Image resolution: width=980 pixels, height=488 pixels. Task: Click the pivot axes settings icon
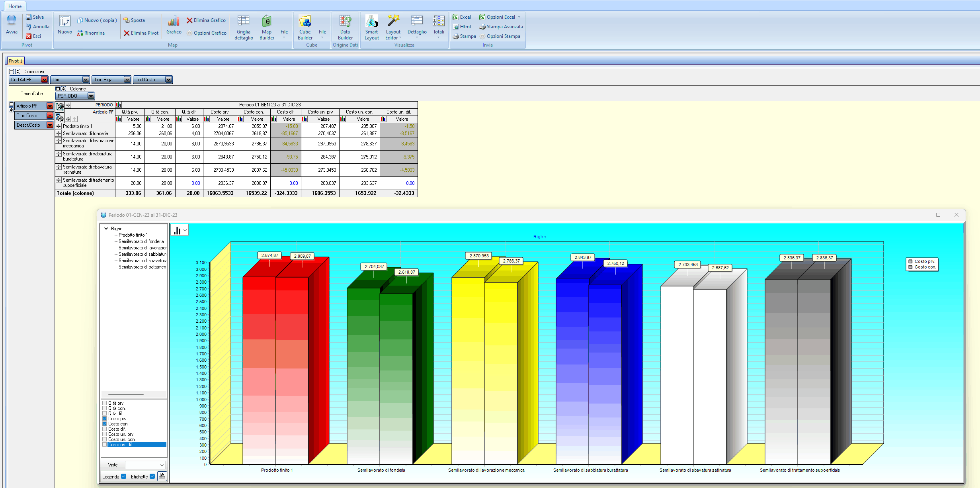coord(60,106)
